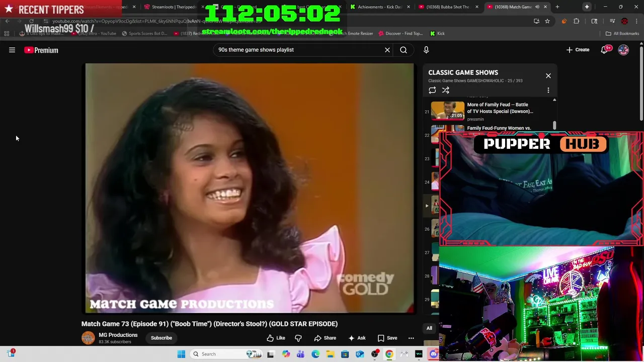Open Chrome apps grid shortcut

click(x=7, y=34)
